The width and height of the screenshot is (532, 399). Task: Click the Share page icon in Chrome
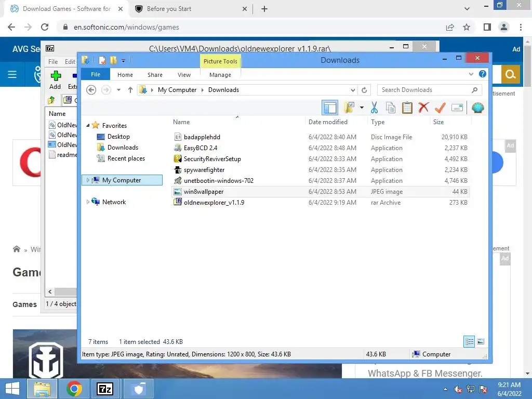(450, 27)
